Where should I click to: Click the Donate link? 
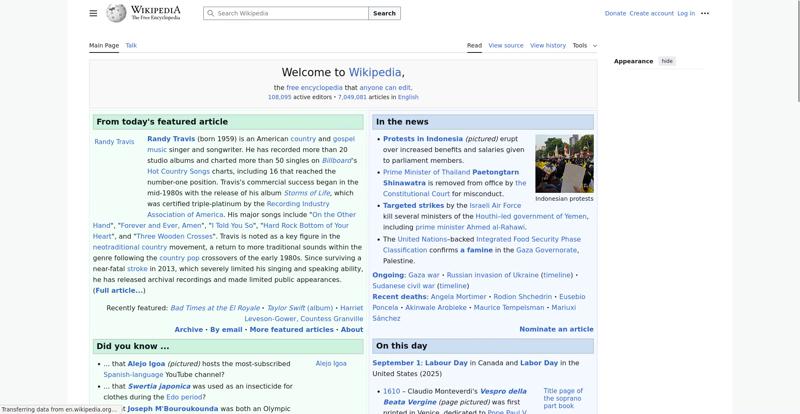pyautogui.click(x=615, y=13)
